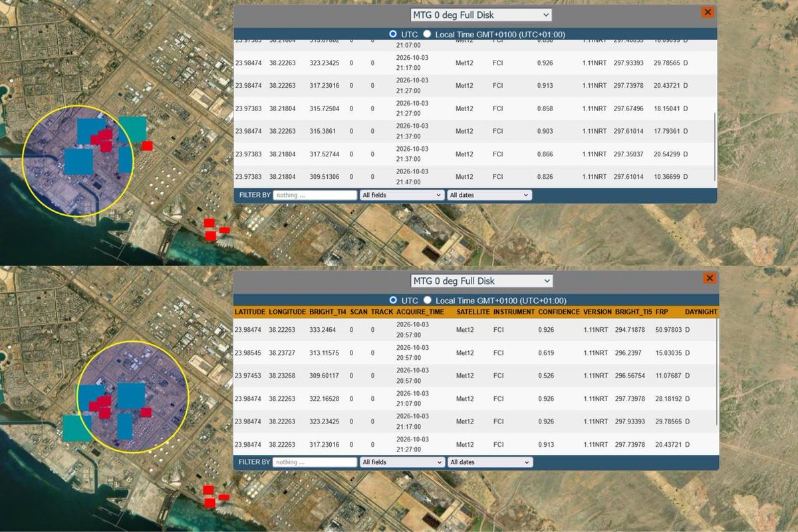Select brightness value 309.60117

(x=325, y=376)
